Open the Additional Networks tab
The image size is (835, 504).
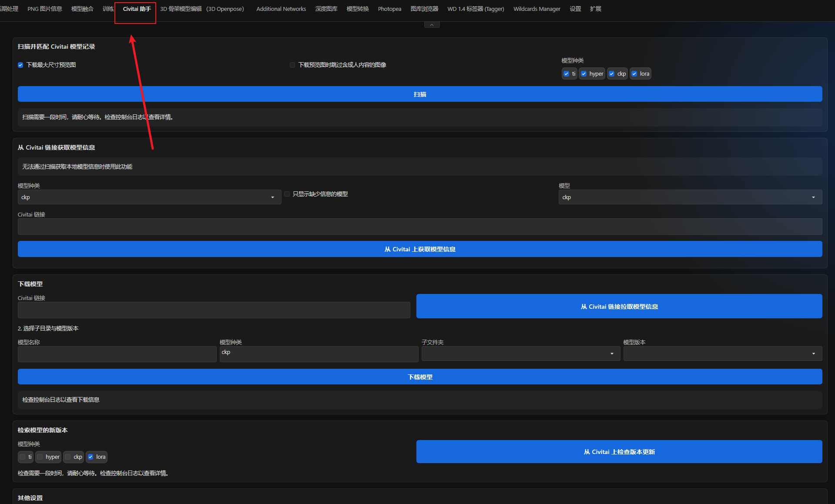tap(281, 9)
